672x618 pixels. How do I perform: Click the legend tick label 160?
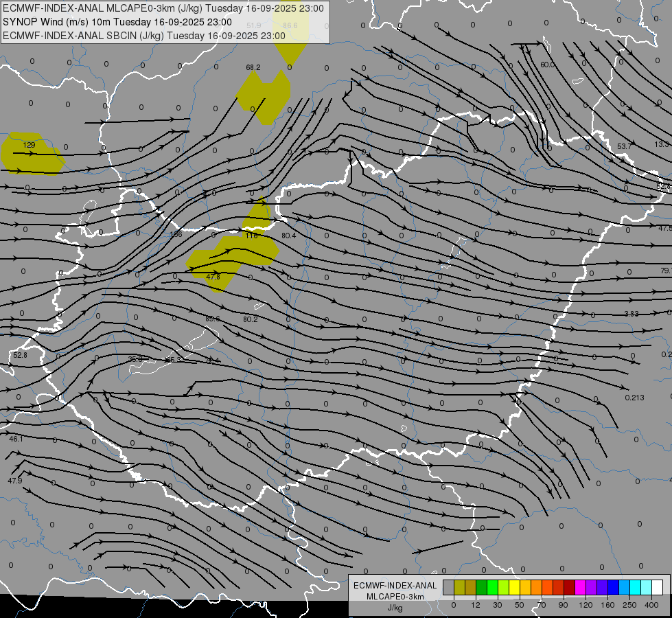pos(607,605)
